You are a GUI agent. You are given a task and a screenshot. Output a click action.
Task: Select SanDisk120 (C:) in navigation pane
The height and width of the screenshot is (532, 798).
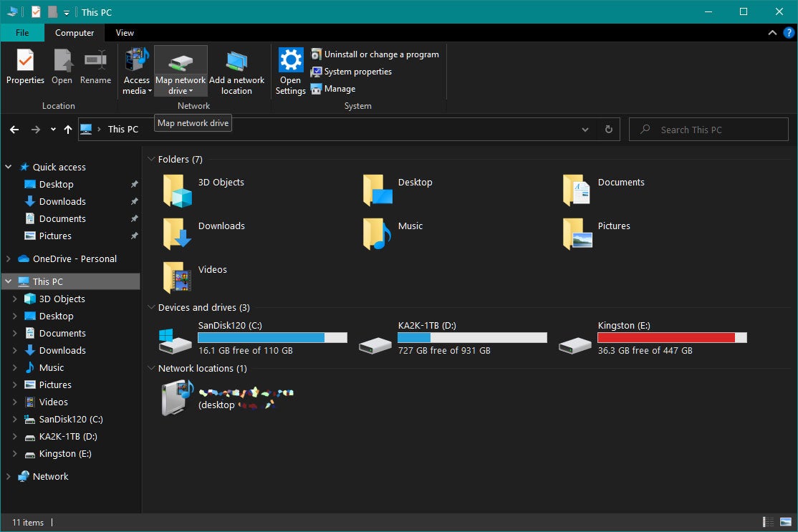click(72, 419)
